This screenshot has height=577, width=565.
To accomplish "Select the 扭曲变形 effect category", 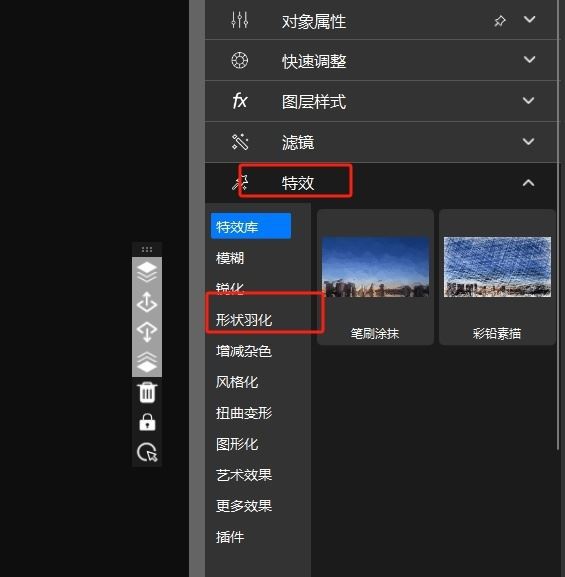I will (244, 413).
